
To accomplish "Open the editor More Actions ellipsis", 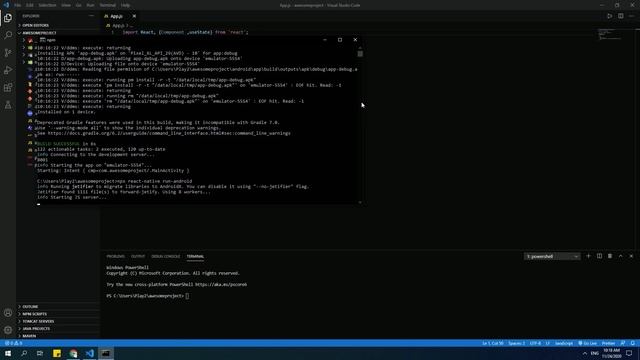I will 631,16.
